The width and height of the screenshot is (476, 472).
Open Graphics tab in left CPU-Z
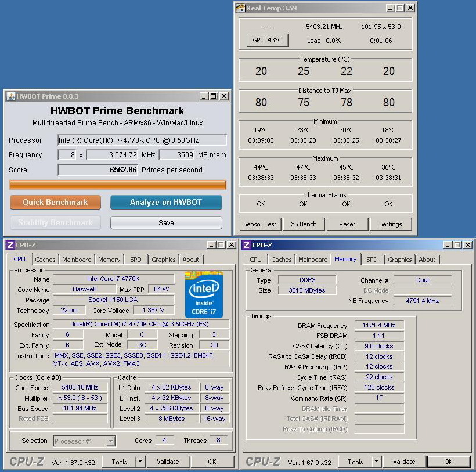click(164, 260)
